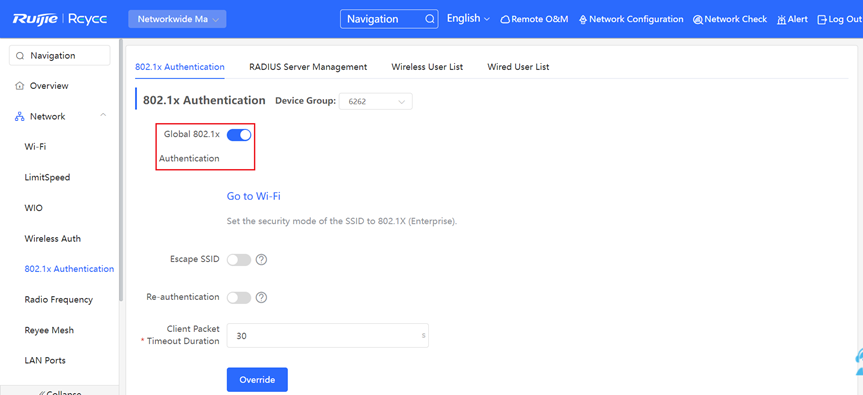Click the Network Check link
Screen dimensions: 863x395
coord(735,19)
